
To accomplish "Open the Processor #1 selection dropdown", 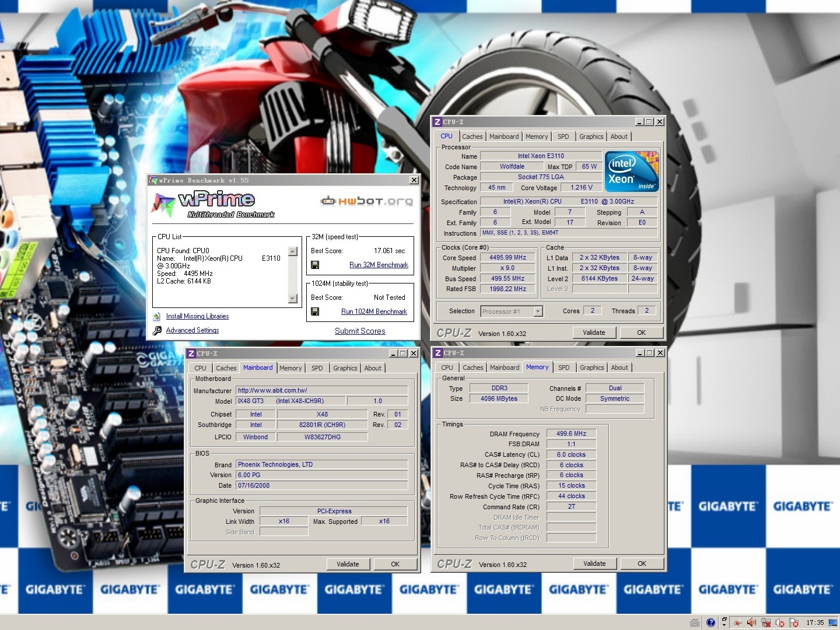I will [538, 311].
